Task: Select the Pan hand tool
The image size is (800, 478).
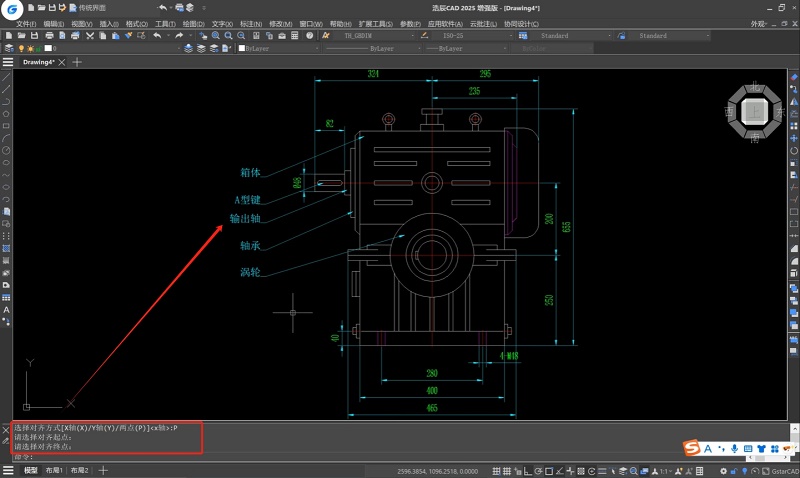Action: [x=203, y=36]
